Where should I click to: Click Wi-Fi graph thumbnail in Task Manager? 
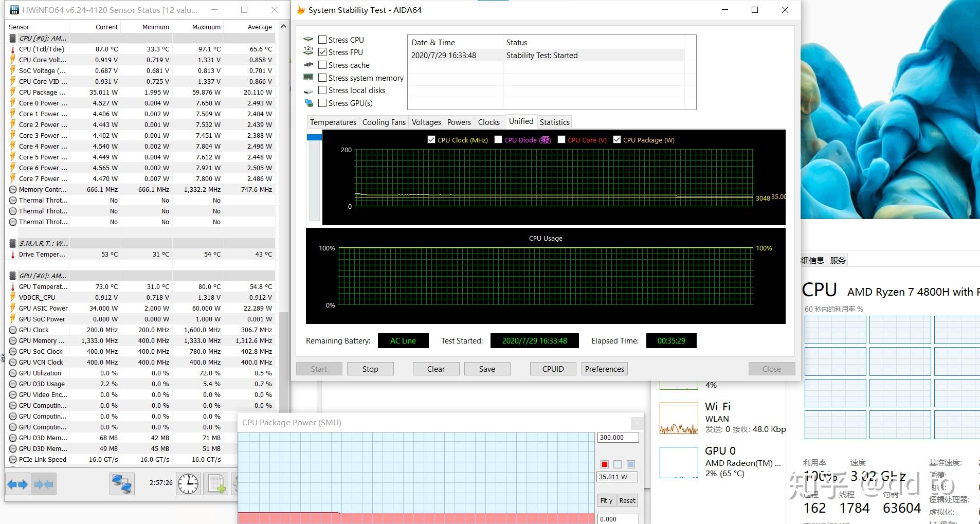[x=679, y=418]
